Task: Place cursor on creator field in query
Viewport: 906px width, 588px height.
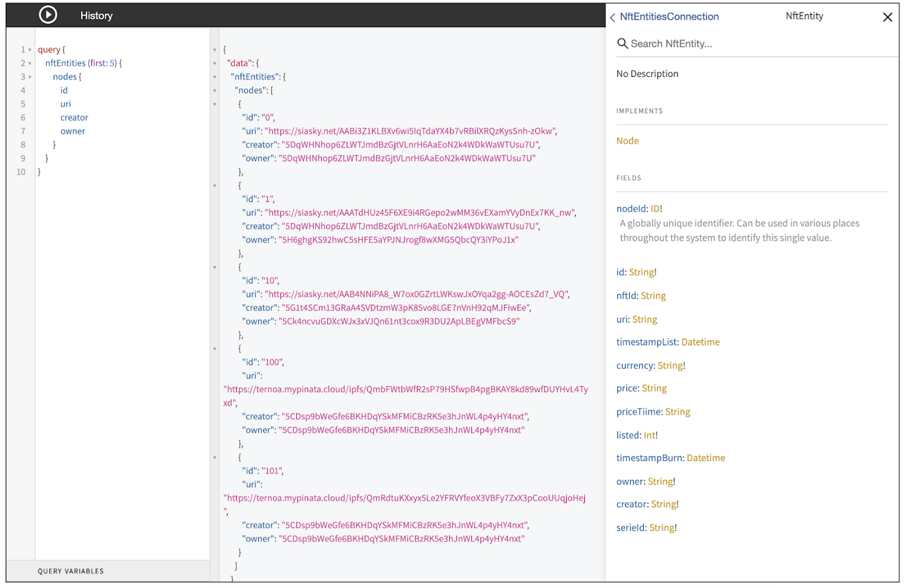Action: [74, 118]
